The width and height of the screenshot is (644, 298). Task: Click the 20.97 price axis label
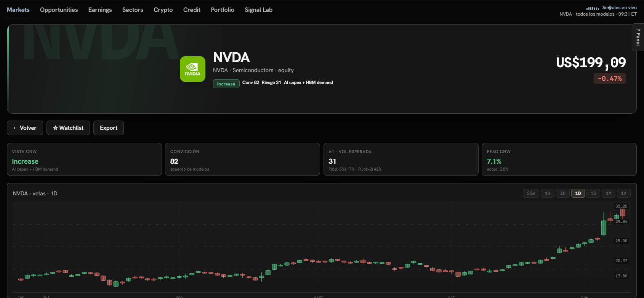coord(621,261)
